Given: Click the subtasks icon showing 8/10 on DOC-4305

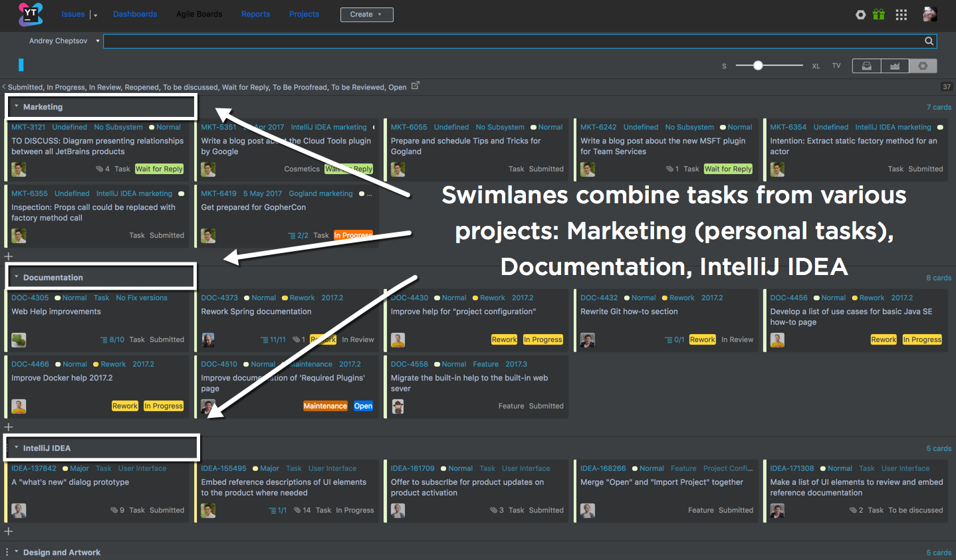Looking at the screenshot, I should [104, 340].
